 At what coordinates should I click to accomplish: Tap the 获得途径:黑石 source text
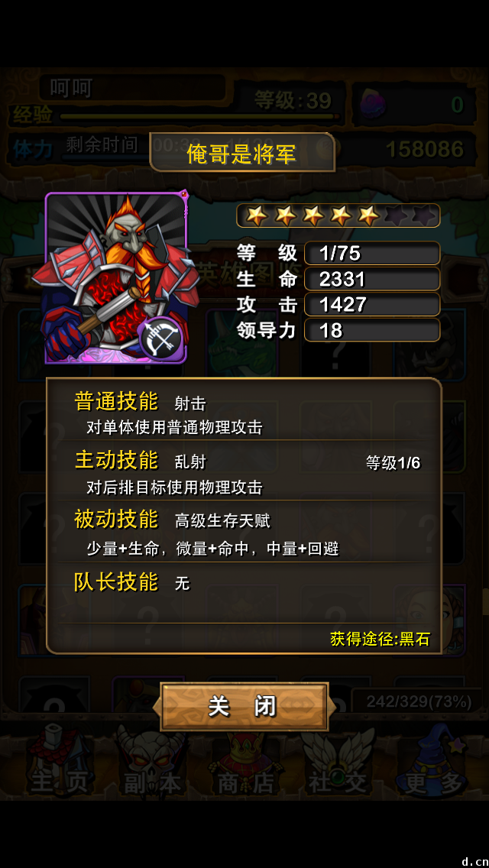pyautogui.click(x=380, y=640)
